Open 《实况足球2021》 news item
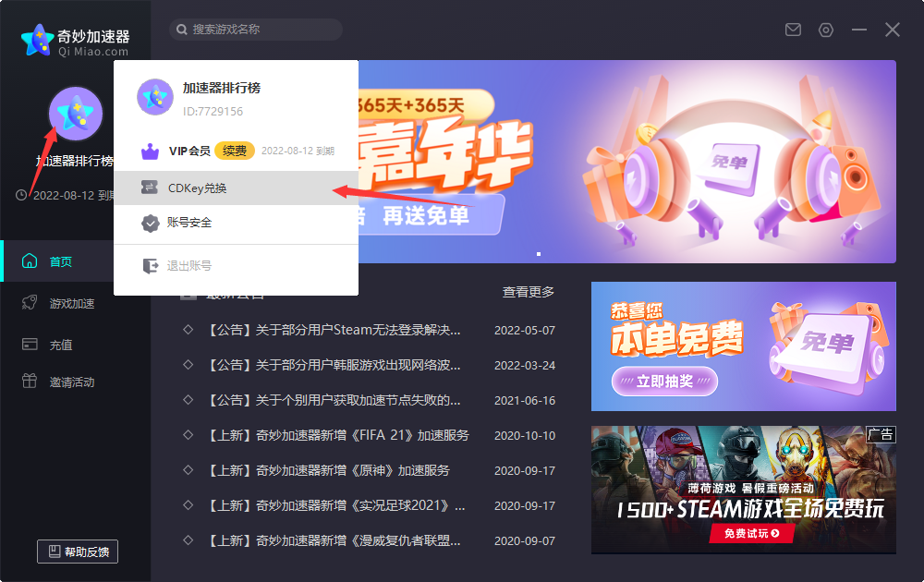Viewport: 924px width, 582px height. (336, 505)
